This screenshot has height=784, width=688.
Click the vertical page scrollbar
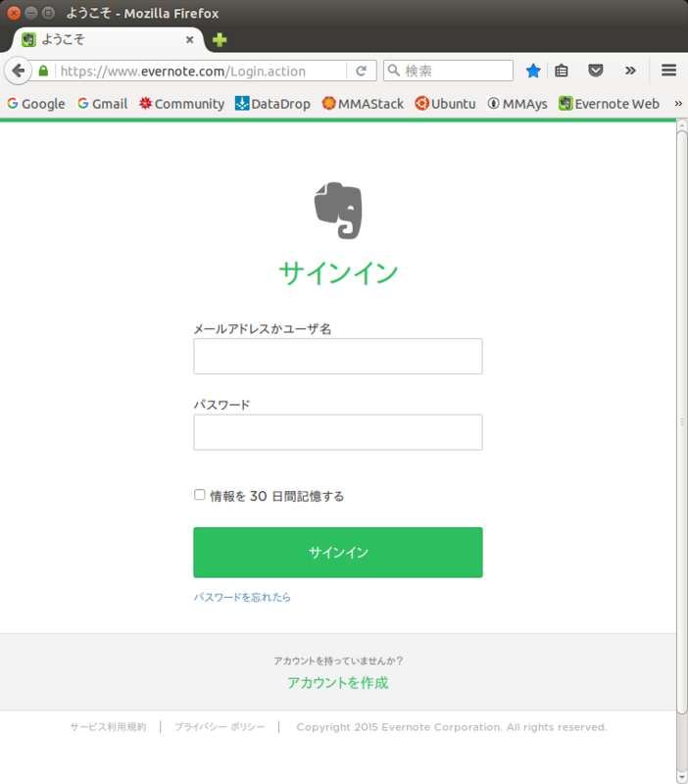pos(682,422)
